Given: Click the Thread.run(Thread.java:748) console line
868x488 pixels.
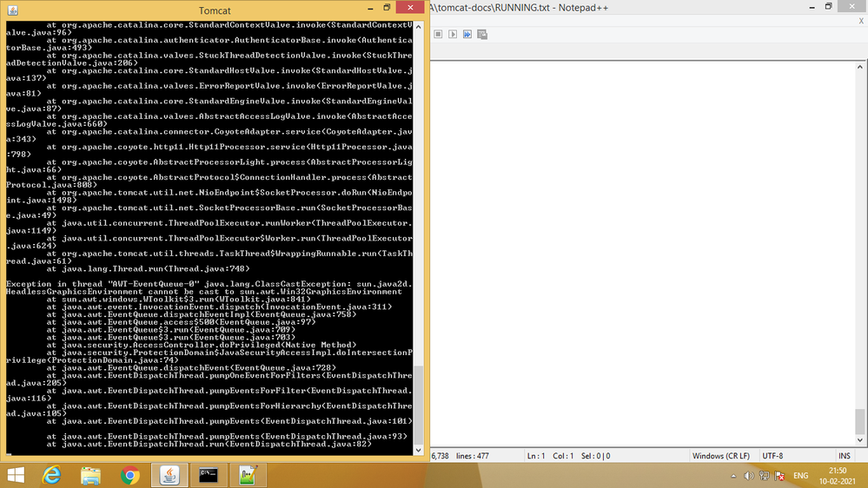Looking at the screenshot, I should click(x=148, y=269).
